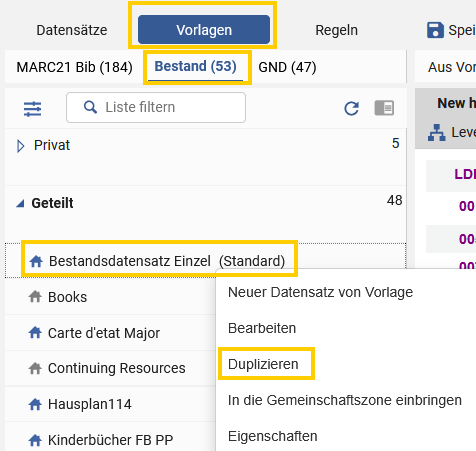Select the MARC21 Bib (184) tab

point(75,67)
